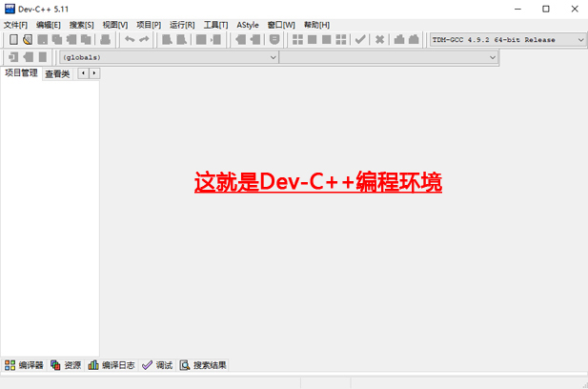The height and width of the screenshot is (389, 588).
Task: Click the Goto Line toolbar icon
Action: pyautogui.click(x=216, y=39)
